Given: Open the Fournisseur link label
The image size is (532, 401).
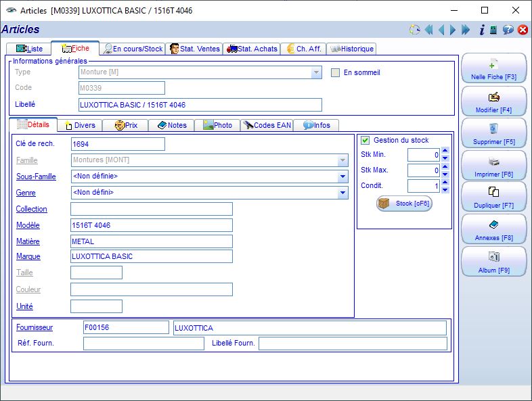Looking at the screenshot, I should [35, 328].
